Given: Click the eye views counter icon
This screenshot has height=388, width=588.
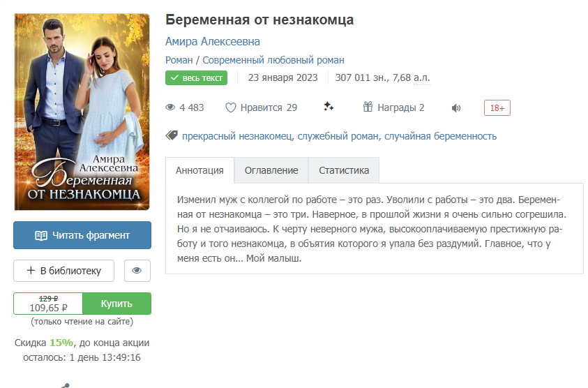Looking at the screenshot, I should click(x=170, y=107).
